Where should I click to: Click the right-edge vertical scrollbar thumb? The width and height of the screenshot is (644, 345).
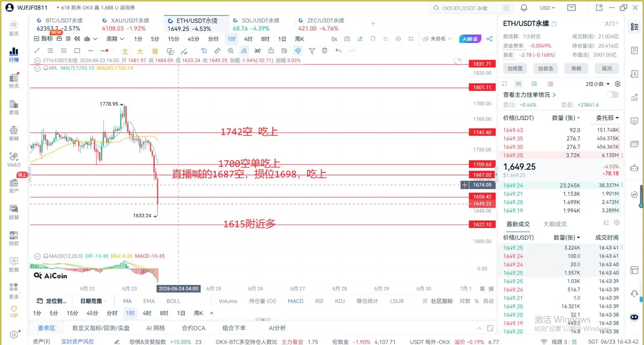(x=641, y=197)
